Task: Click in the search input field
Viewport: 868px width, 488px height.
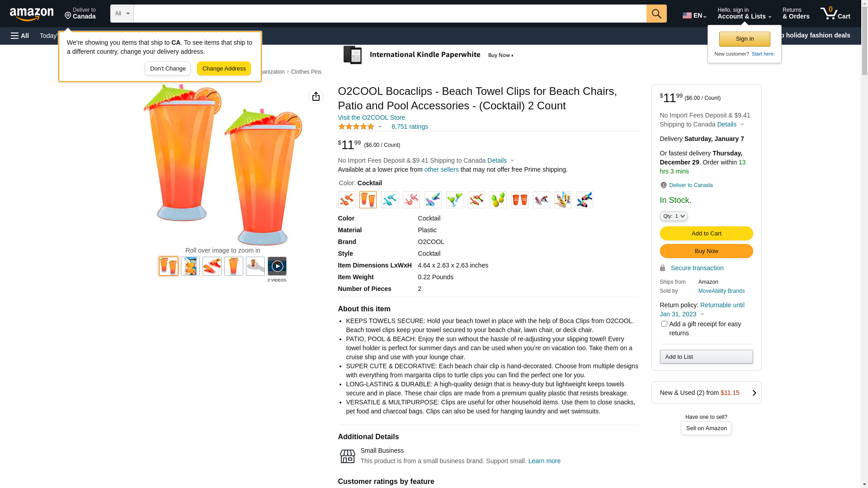Action: click(x=390, y=14)
